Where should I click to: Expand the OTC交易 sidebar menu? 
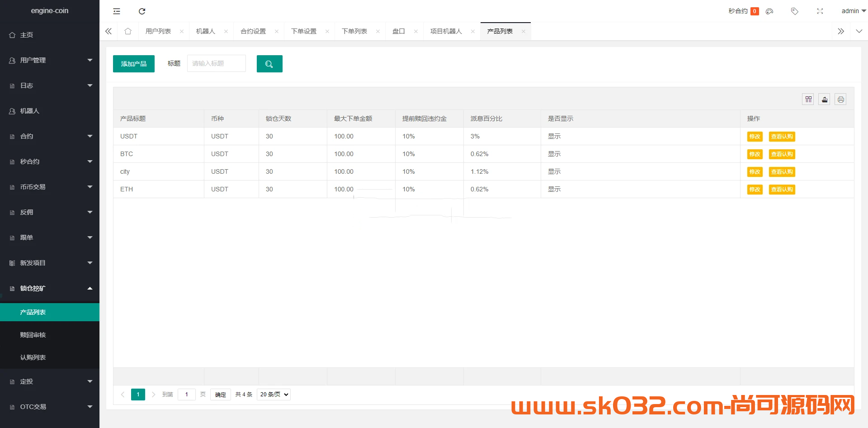pos(50,407)
